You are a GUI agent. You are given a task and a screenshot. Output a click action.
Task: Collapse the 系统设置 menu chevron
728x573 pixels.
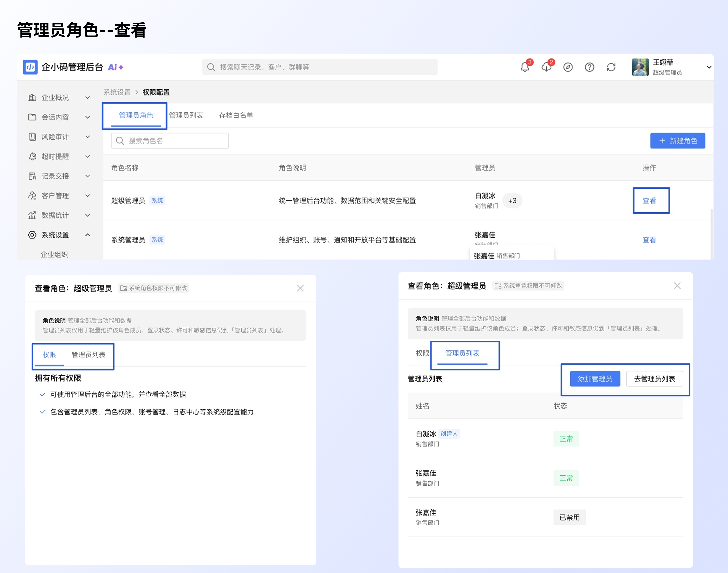87,235
